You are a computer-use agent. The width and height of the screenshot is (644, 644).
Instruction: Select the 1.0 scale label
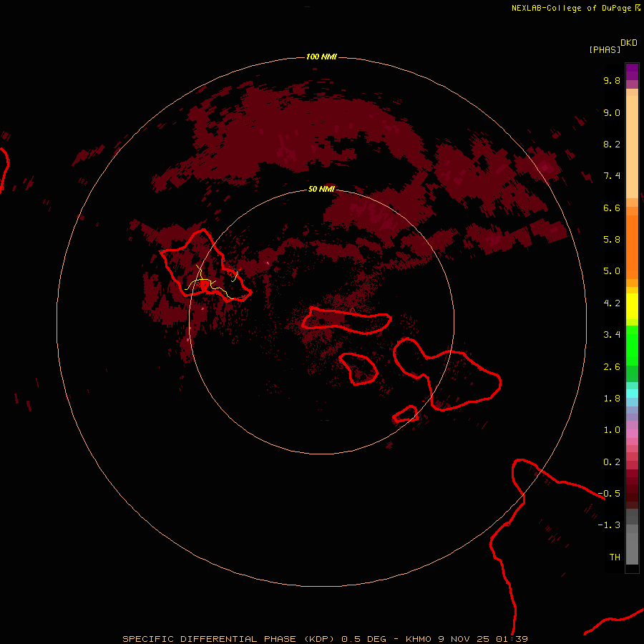click(x=612, y=430)
